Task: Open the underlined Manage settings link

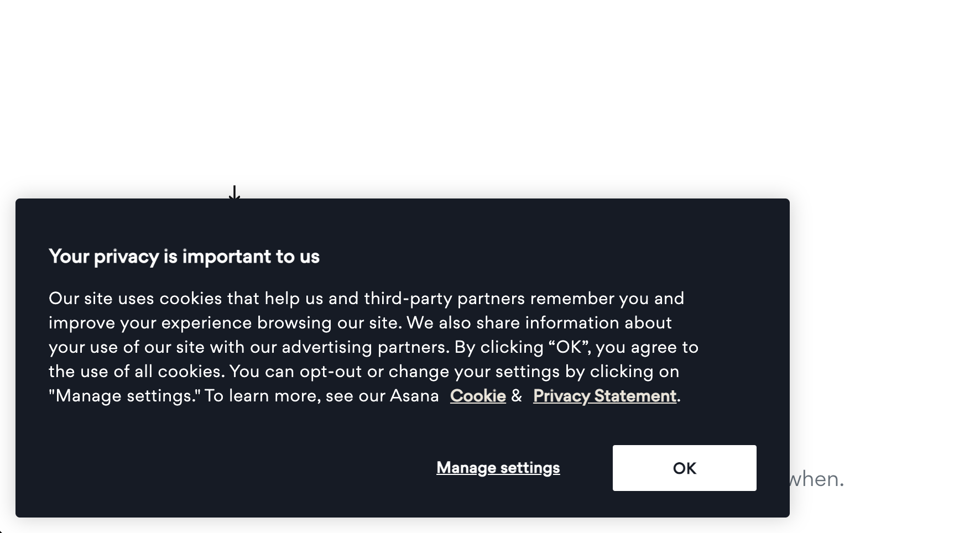Action: (498, 468)
